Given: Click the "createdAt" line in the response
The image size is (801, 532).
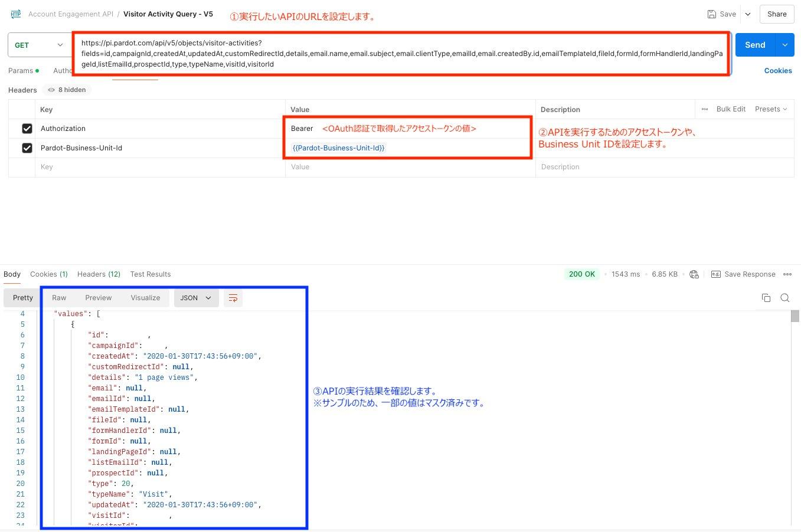Looking at the screenshot, I should point(174,356).
